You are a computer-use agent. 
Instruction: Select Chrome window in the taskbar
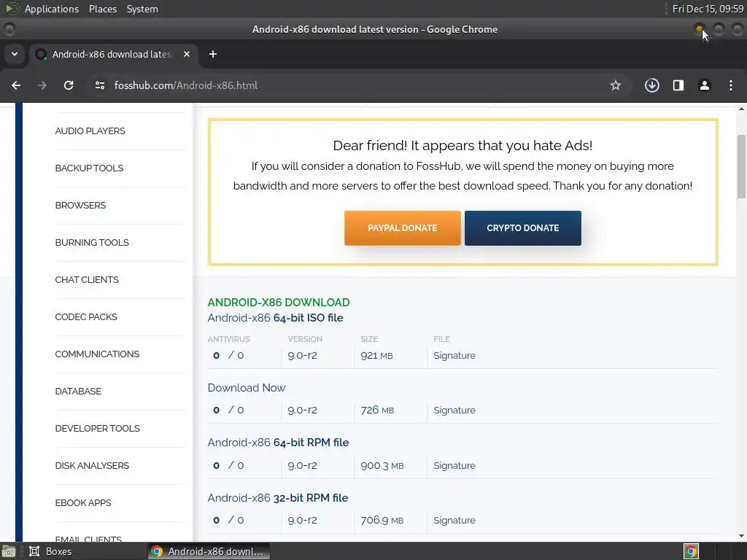coord(208,551)
